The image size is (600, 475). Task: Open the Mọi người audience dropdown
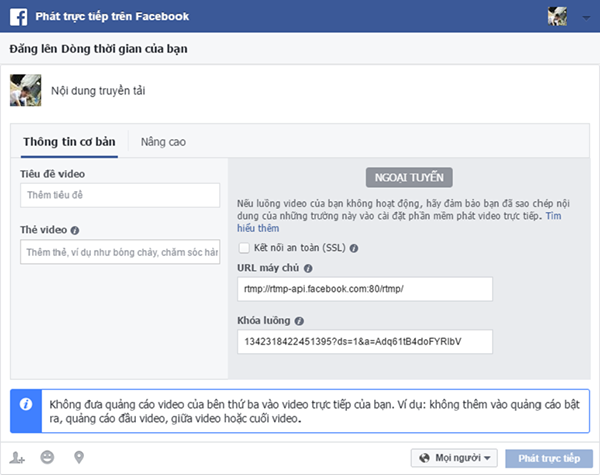(454, 458)
